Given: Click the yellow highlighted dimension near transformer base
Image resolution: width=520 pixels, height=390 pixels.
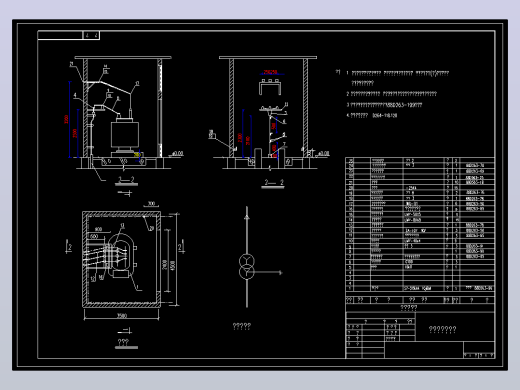Looking at the screenshot, I should (137, 155).
